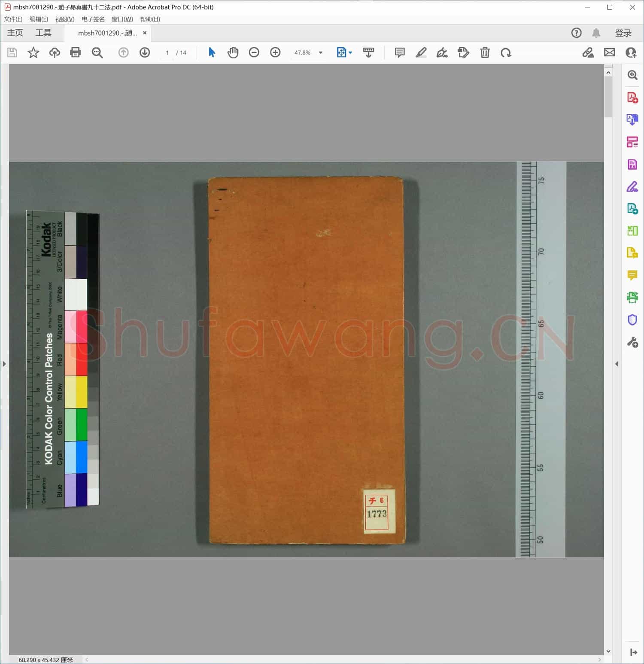This screenshot has height=664, width=644.
Task: Open the 视图(V) menu
Action: (x=64, y=19)
